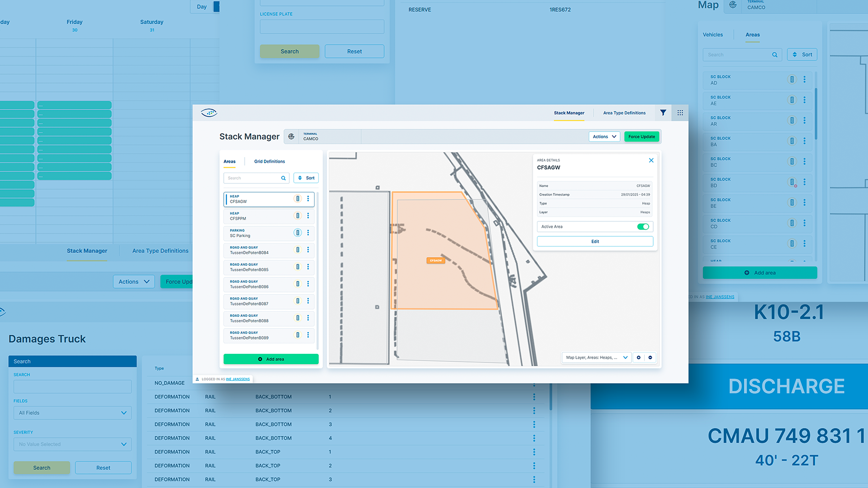Open the filter icon in the top bar
The width and height of the screenshot is (868, 488).
click(x=663, y=113)
